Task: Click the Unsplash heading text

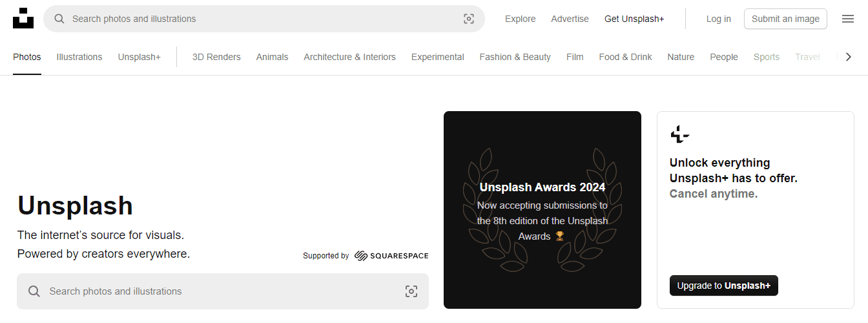Action: pos(75,206)
